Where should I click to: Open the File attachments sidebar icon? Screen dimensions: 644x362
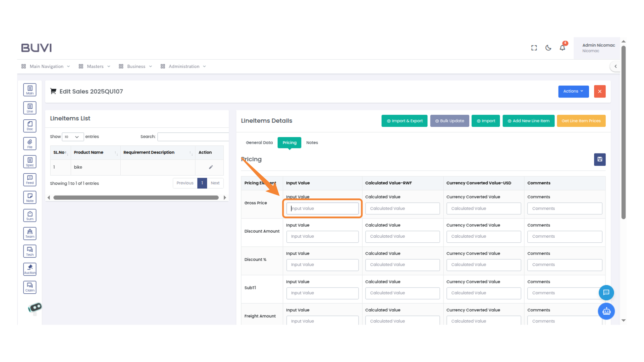click(30, 143)
